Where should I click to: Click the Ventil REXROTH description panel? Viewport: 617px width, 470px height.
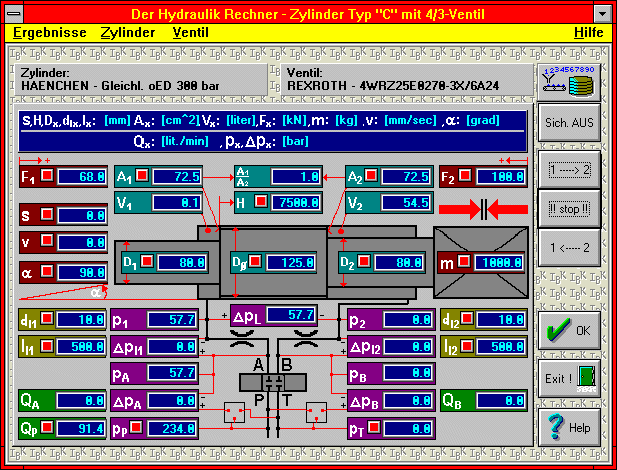click(x=407, y=80)
